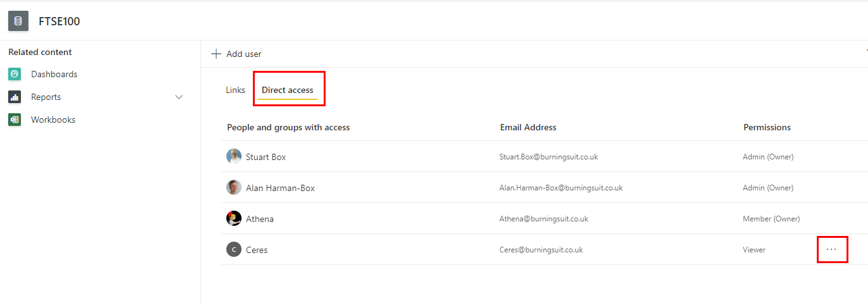Click the Related content heading

(40, 52)
